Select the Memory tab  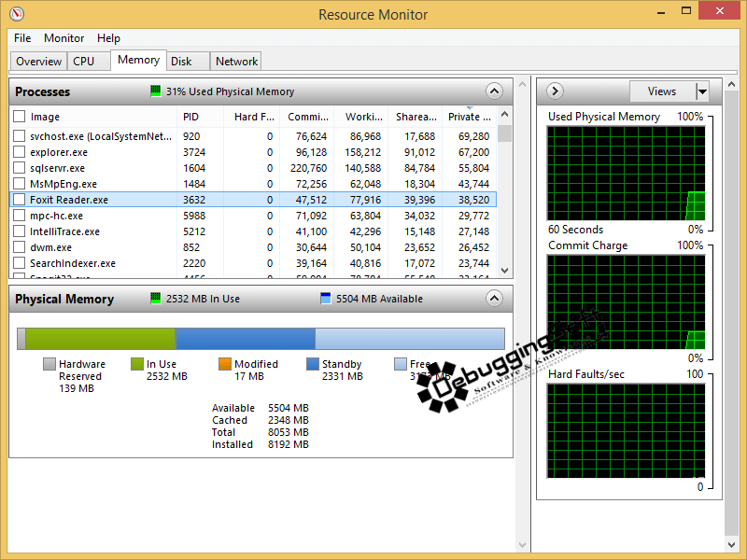click(x=138, y=60)
